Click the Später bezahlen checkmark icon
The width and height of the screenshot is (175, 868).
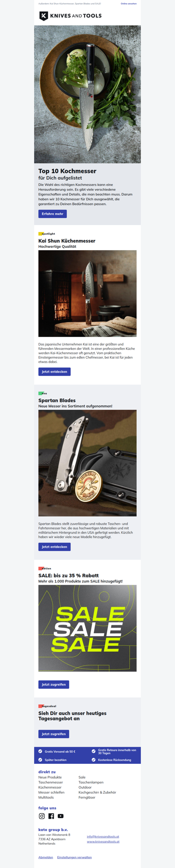40,760
